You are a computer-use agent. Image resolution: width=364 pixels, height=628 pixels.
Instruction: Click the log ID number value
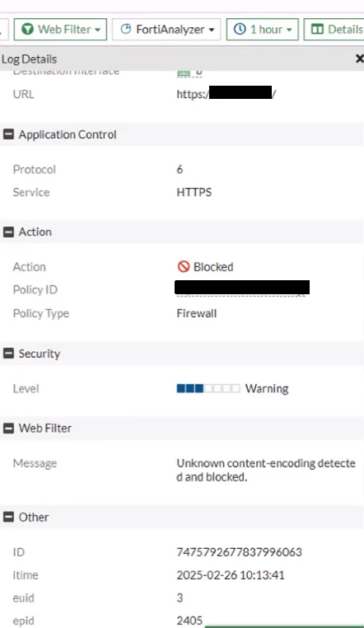[239, 552]
